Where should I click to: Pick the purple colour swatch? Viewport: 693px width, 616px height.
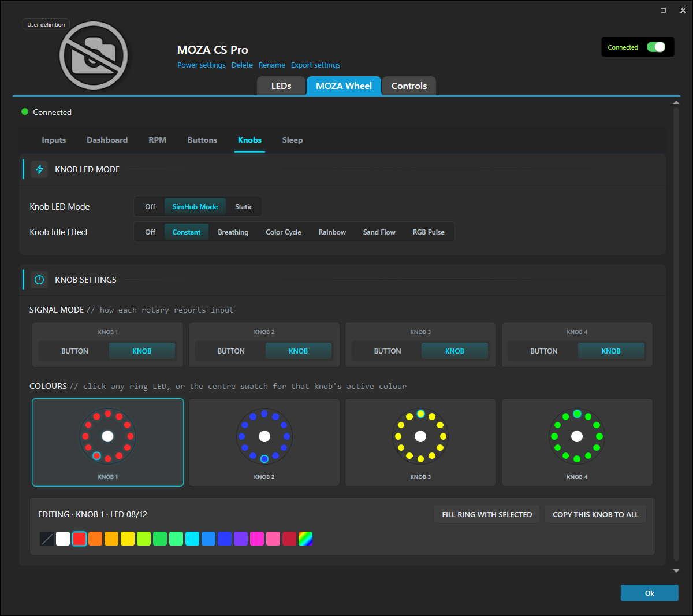pyautogui.click(x=241, y=539)
